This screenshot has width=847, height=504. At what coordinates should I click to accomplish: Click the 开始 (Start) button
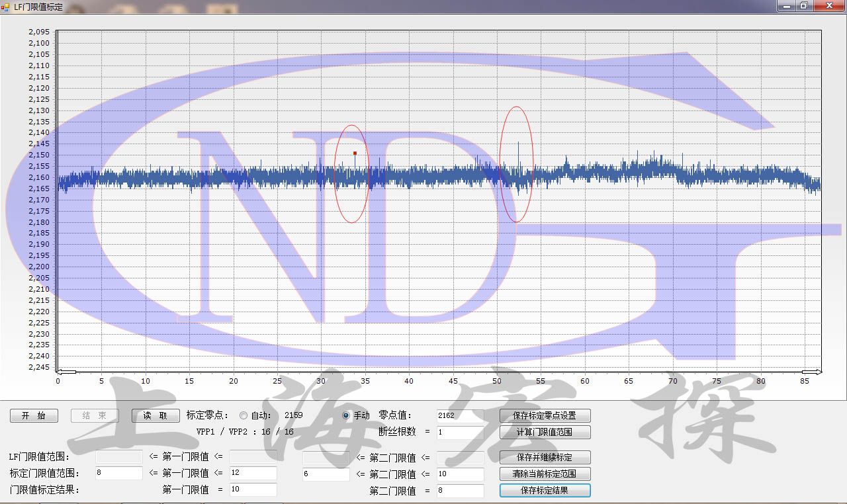pos(34,415)
